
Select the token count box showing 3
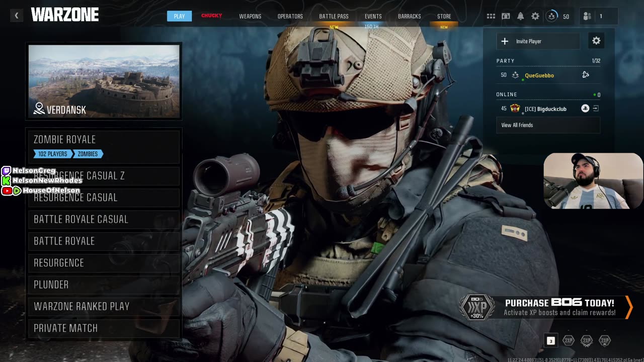[x=550, y=341]
